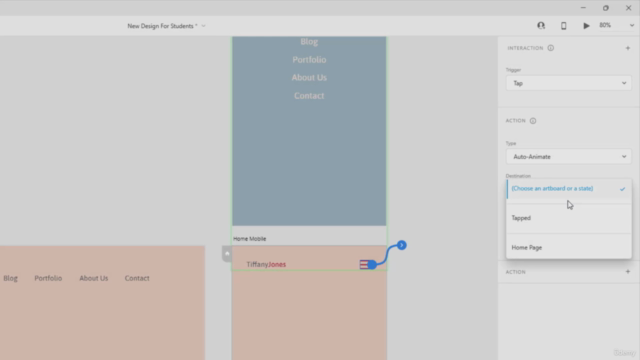Minimize the application window

(x=583, y=8)
